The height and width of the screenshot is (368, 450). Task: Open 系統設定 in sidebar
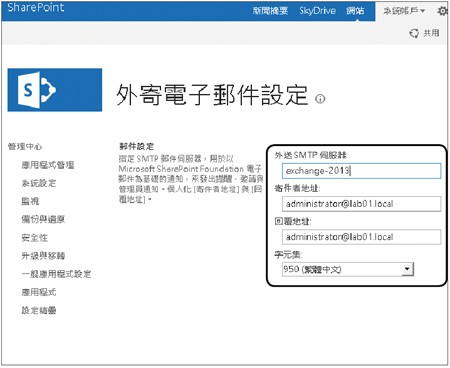tap(39, 183)
